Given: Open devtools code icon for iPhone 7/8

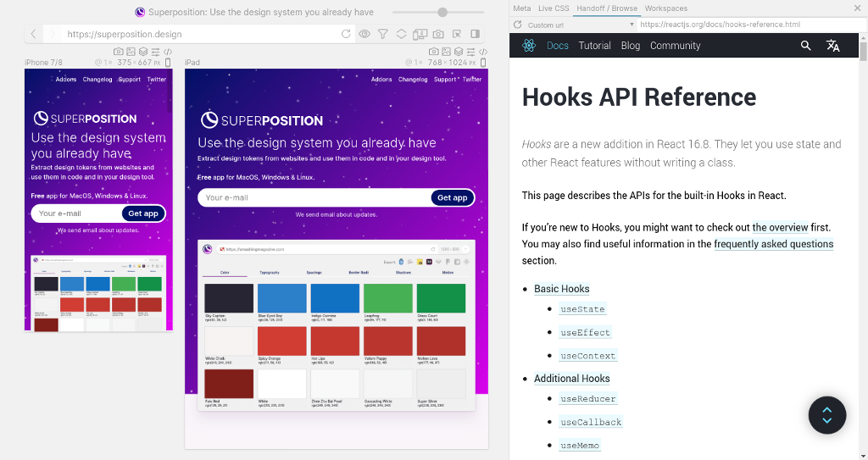Looking at the screenshot, I should [x=168, y=52].
